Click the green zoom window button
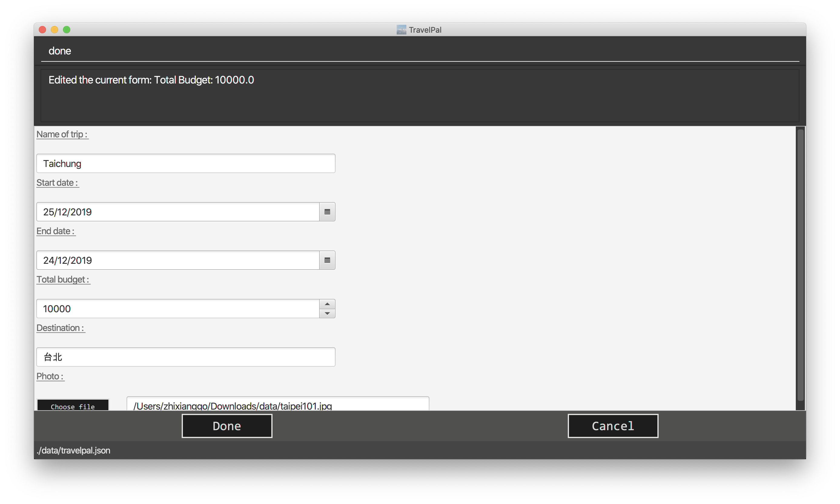840x504 pixels. coord(67,30)
